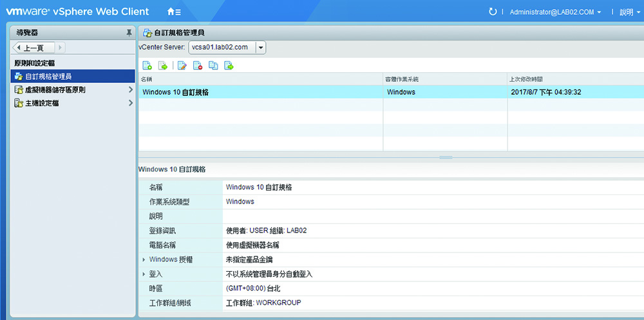Image resolution: width=644 pixels, height=320 pixels.
Task: Click the 未指定產品金鑰 value
Action: pyautogui.click(x=249, y=259)
